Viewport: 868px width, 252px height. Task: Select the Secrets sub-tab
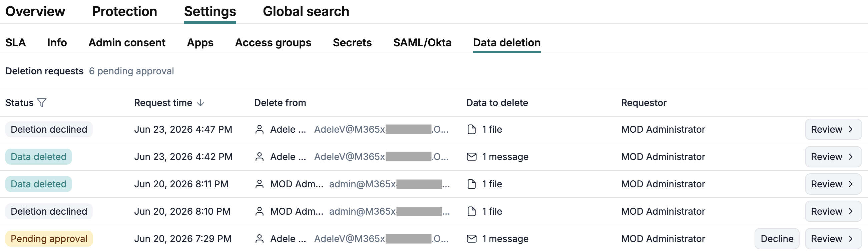pyautogui.click(x=352, y=42)
